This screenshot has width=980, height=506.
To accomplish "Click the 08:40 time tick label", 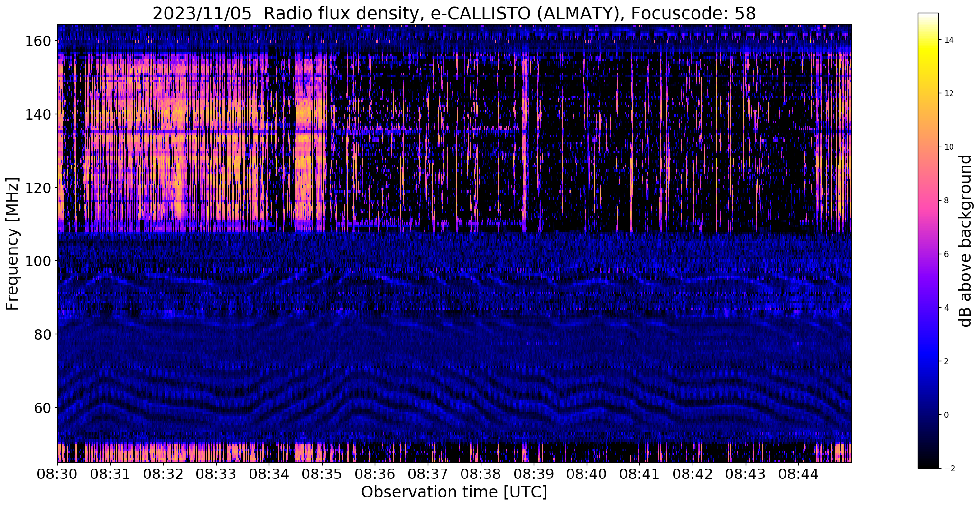I will tap(587, 474).
